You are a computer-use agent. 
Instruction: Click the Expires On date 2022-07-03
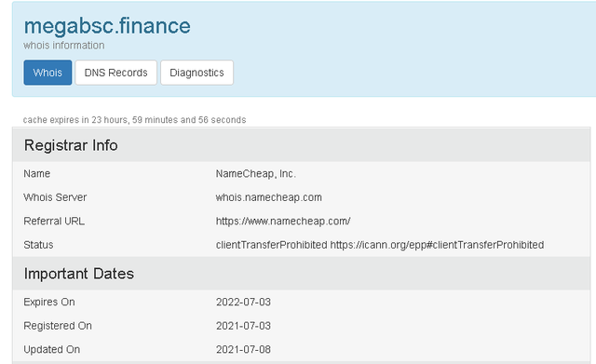(243, 302)
